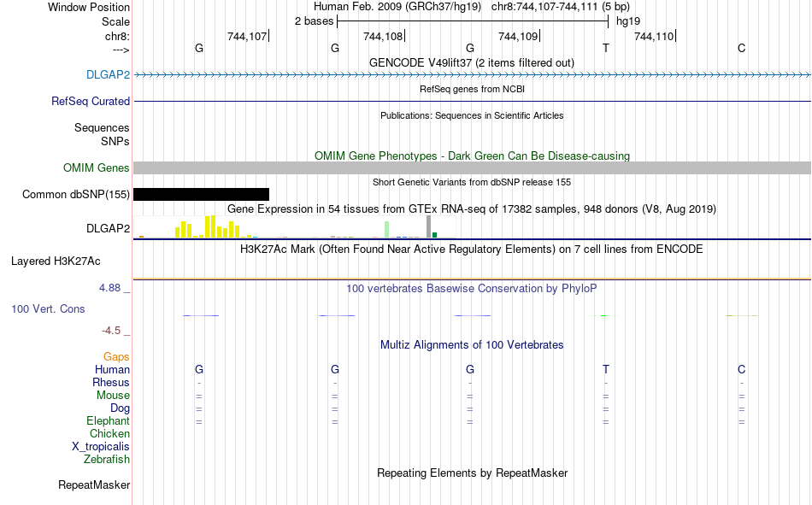Click the Gaps label in Multiz alignment

coord(116,356)
